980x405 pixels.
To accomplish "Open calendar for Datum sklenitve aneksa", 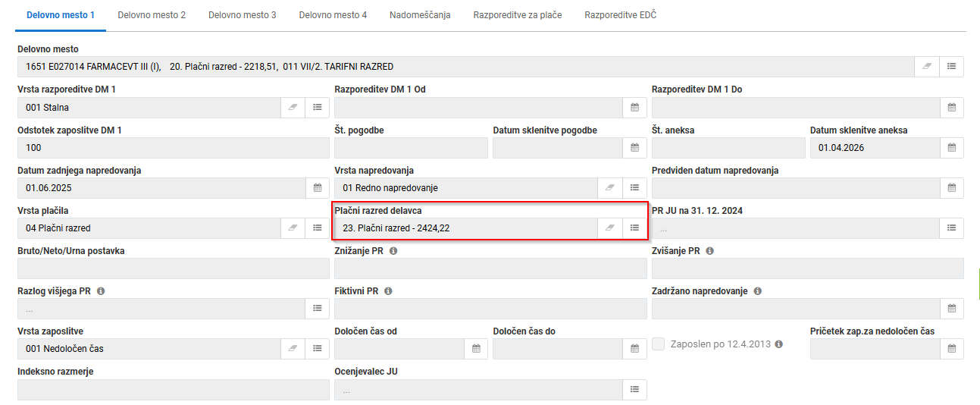I will click(x=951, y=148).
